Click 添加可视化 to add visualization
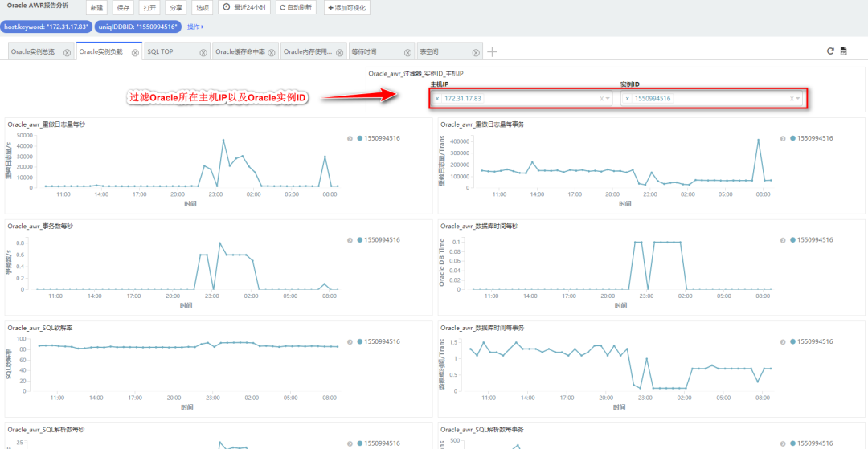868x449 pixels. (347, 8)
